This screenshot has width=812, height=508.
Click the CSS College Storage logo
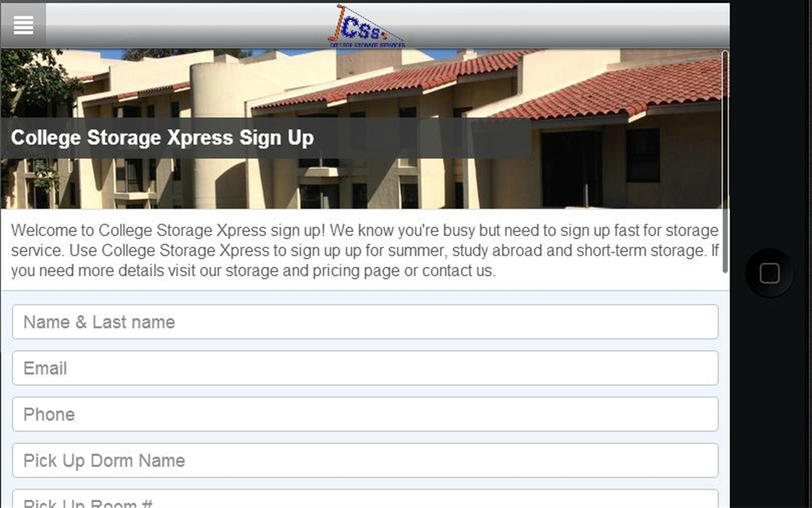tap(366, 27)
